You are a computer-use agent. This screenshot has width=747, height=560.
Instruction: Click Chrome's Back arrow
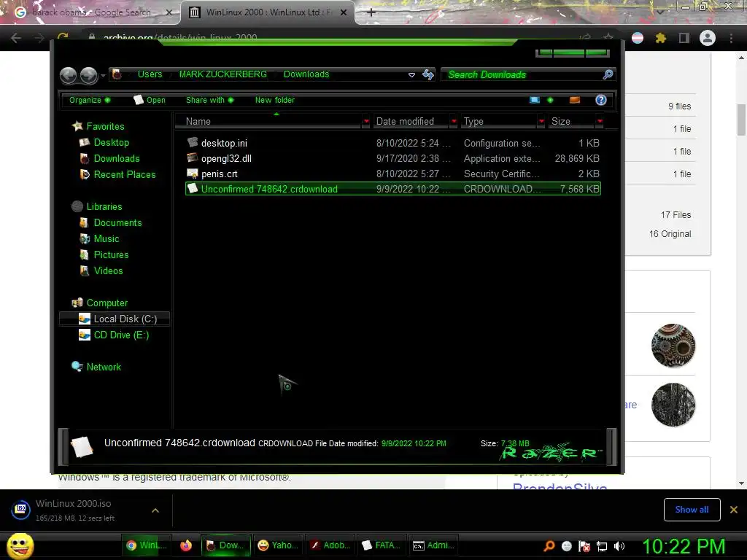click(x=16, y=38)
